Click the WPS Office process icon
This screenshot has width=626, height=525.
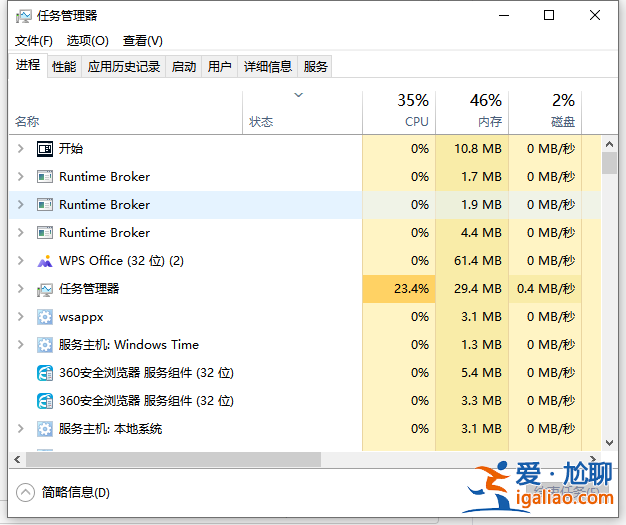click(x=45, y=261)
